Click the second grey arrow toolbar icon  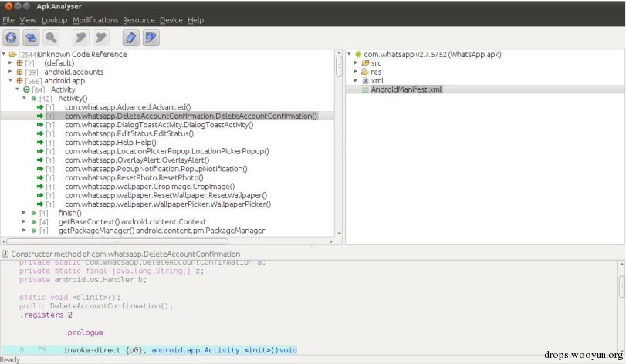coord(100,38)
